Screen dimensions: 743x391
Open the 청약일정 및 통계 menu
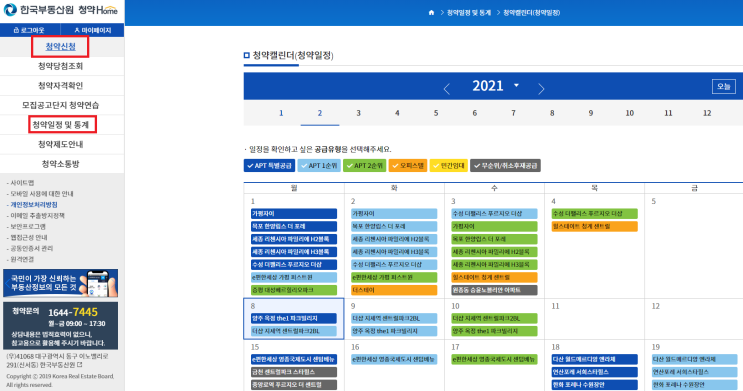(60, 125)
